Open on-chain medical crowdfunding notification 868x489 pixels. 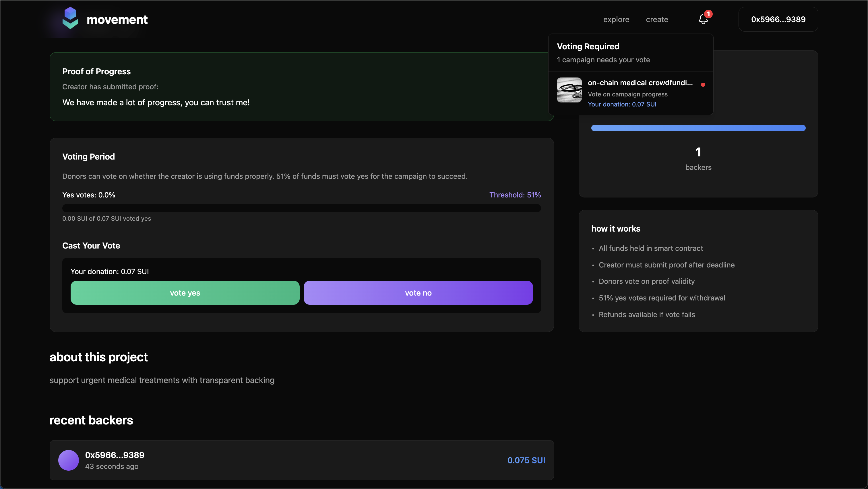[x=640, y=83]
